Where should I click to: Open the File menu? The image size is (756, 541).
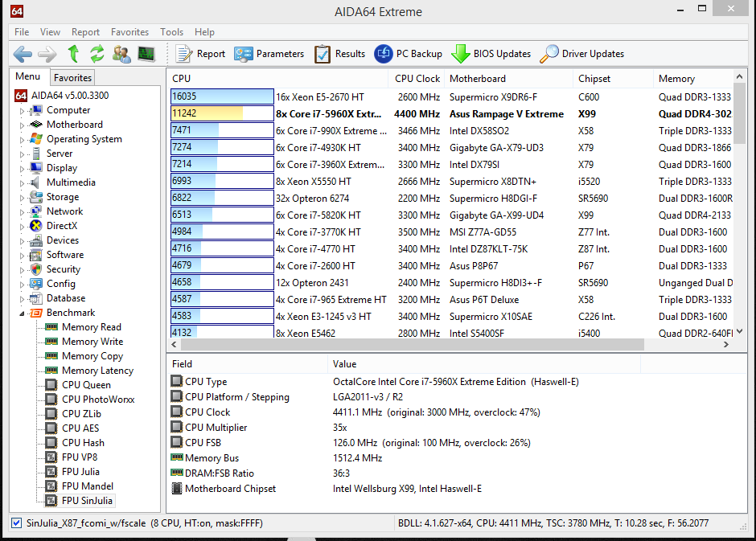22,32
